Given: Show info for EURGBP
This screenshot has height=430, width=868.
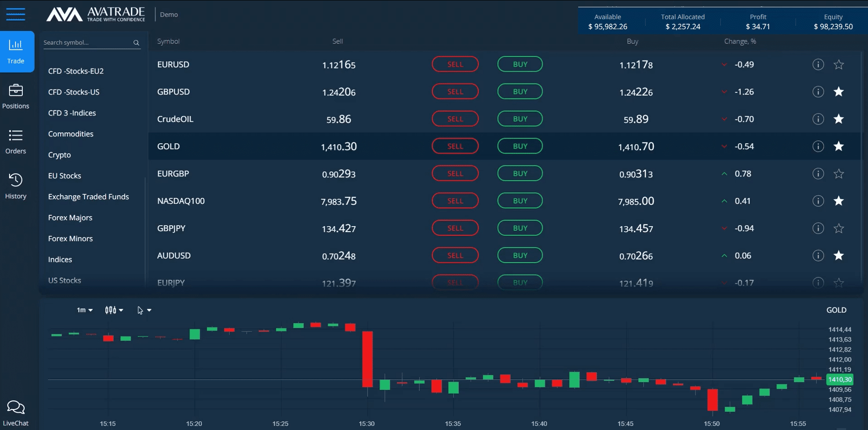Looking at the screenshot, I should coord(818,174).
